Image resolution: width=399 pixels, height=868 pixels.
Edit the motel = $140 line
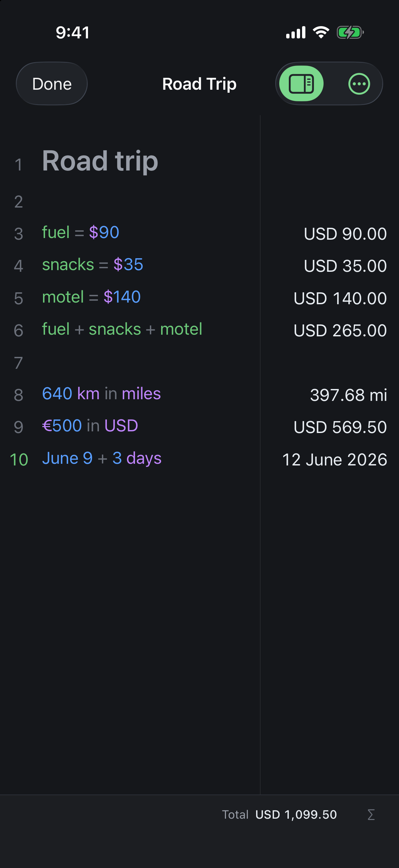tap(91, 297)
